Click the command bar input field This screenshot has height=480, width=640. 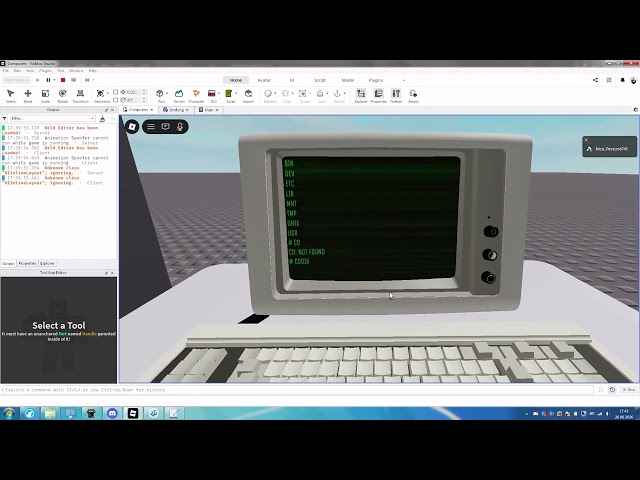(x=298, y=390)
